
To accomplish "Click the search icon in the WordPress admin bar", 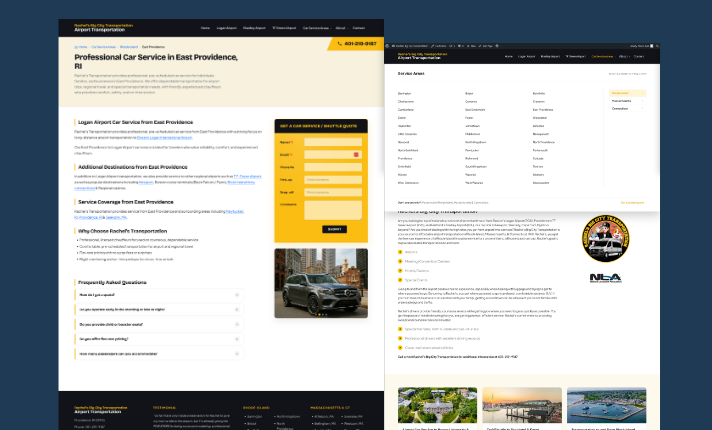I will click(657, 46).
